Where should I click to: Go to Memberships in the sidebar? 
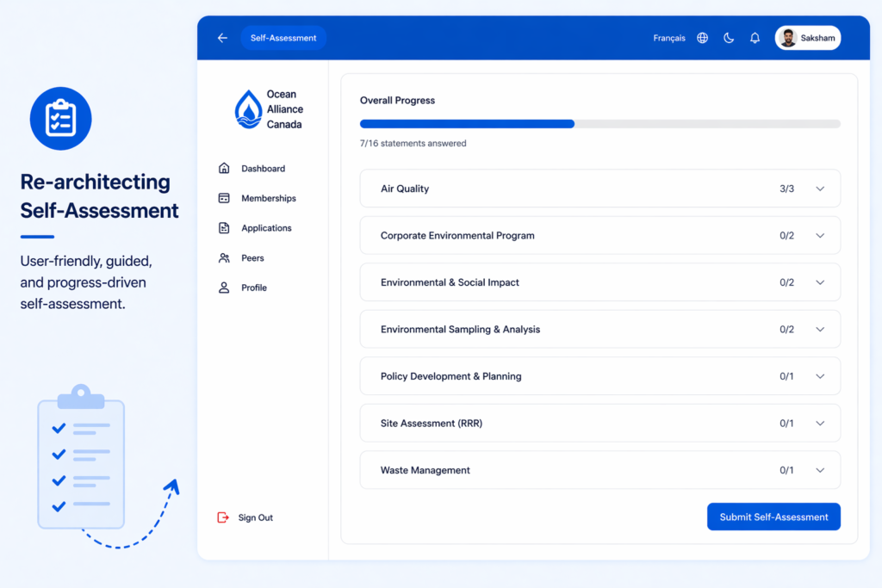[268, 198]
